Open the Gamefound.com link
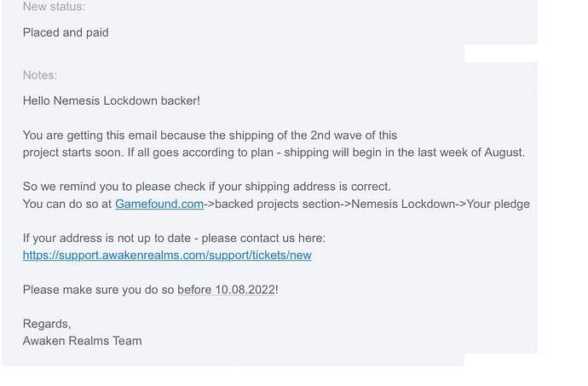This screenshot has height=386, width=588. tap(159, 204)
